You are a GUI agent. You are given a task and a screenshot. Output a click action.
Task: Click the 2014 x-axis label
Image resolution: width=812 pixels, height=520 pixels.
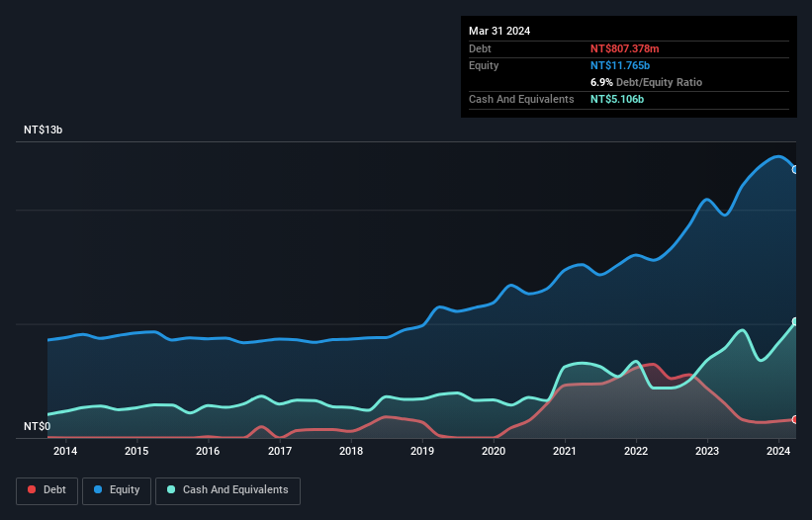[65, 451]
